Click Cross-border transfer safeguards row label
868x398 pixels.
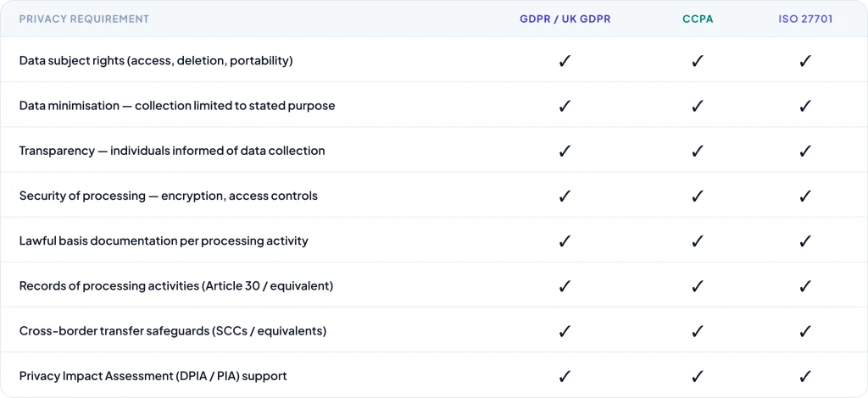173,331
